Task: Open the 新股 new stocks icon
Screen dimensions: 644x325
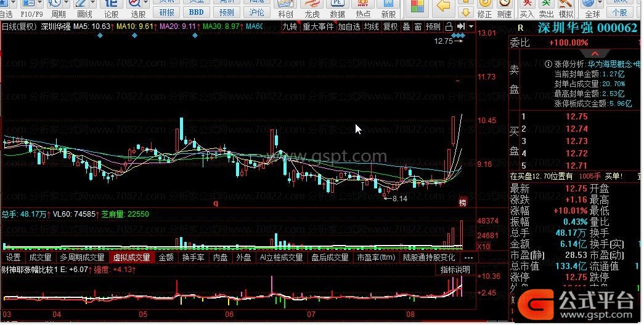Action: click(x=388, y=3)
